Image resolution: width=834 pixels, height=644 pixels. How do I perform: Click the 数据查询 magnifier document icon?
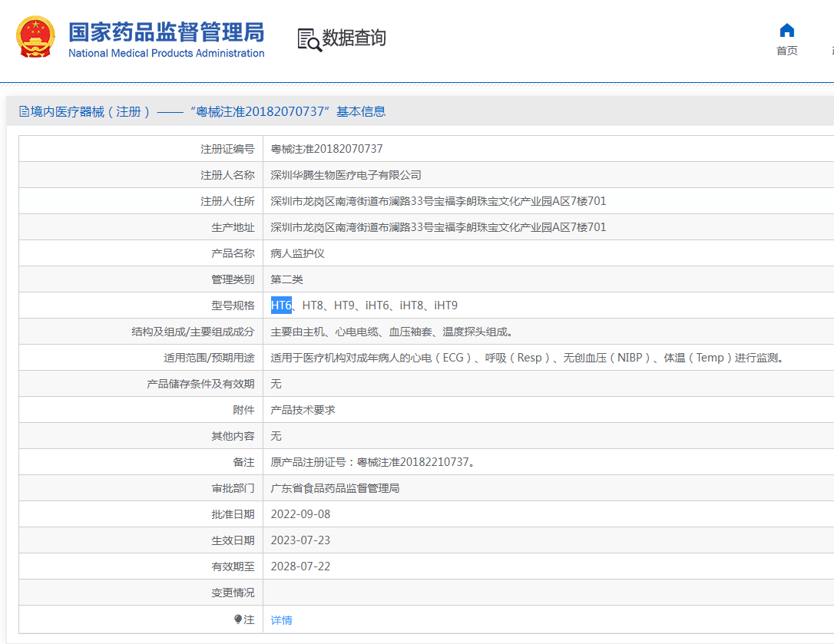(309, 39)
